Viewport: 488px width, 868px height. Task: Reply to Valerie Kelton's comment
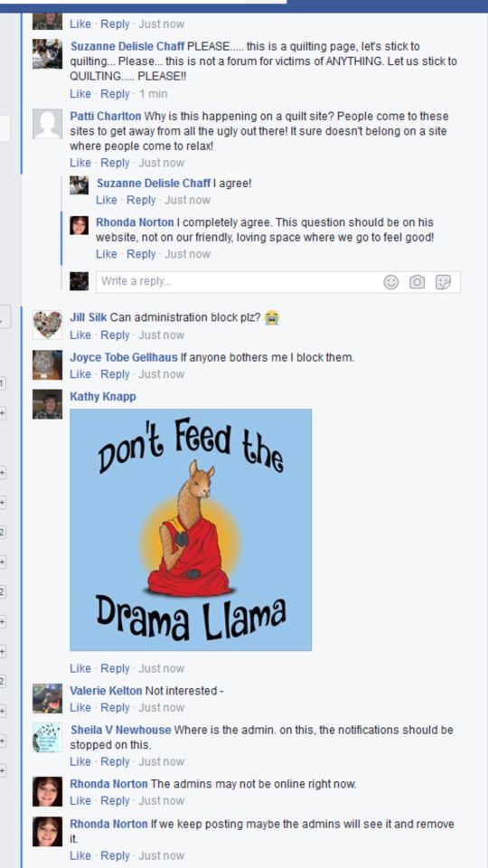115,707
